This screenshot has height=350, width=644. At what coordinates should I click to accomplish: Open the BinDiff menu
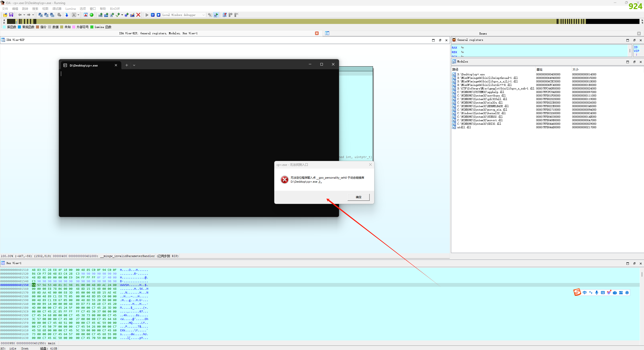[115, 9]
